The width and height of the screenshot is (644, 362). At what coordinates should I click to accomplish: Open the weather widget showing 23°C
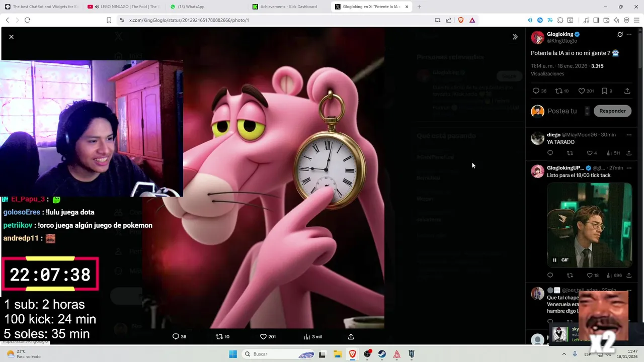(24, 354)
